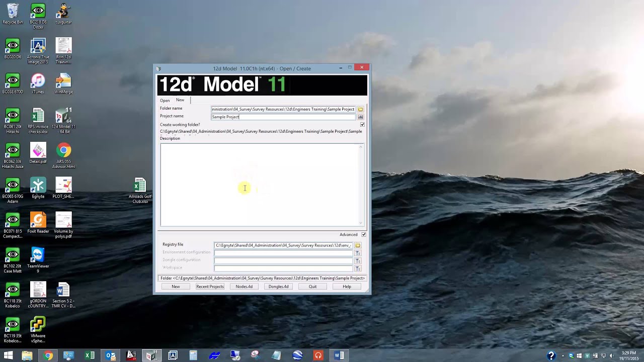Open Outlook from the taskbar

click(110, 355)
